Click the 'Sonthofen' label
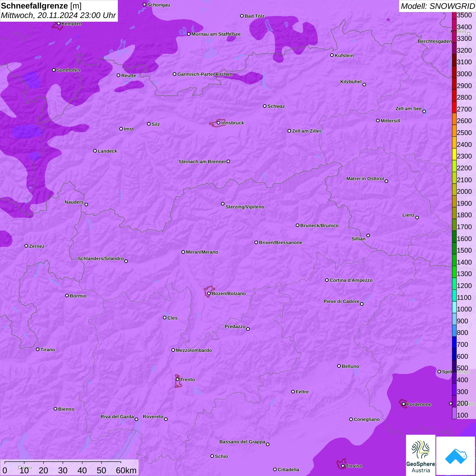The image size is (476, 476). pos(68,70)
